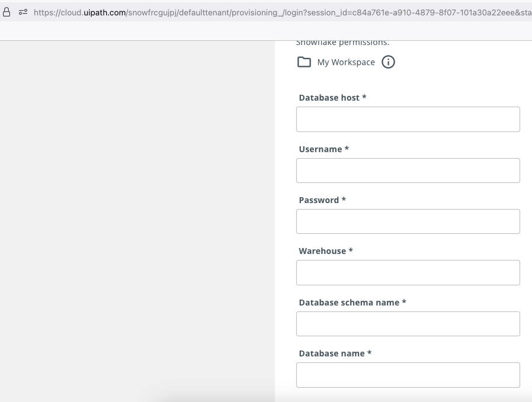
Task: Click the Database host field label
Action: pyautogui.click(x=331, y=98)
